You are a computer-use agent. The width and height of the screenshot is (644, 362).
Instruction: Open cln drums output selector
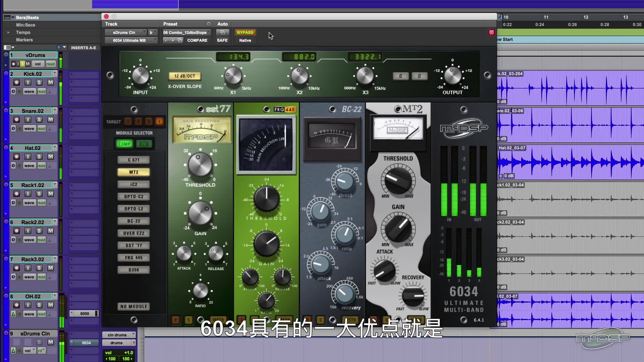click(x=119, y=335)
